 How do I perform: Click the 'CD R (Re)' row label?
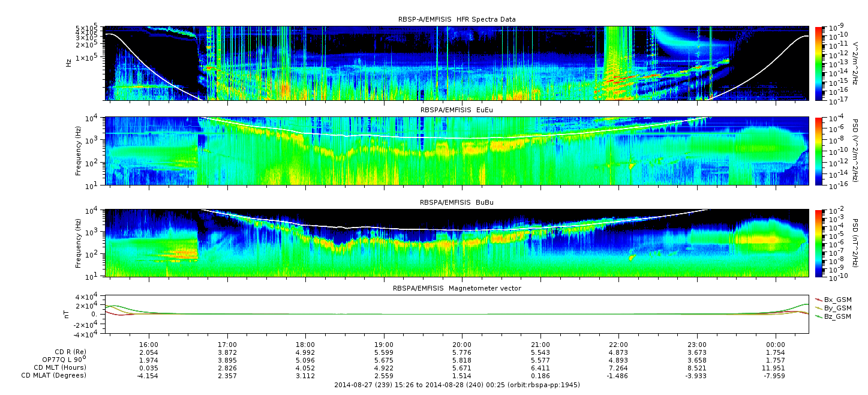pyautogui.click(x=70, y=352)
